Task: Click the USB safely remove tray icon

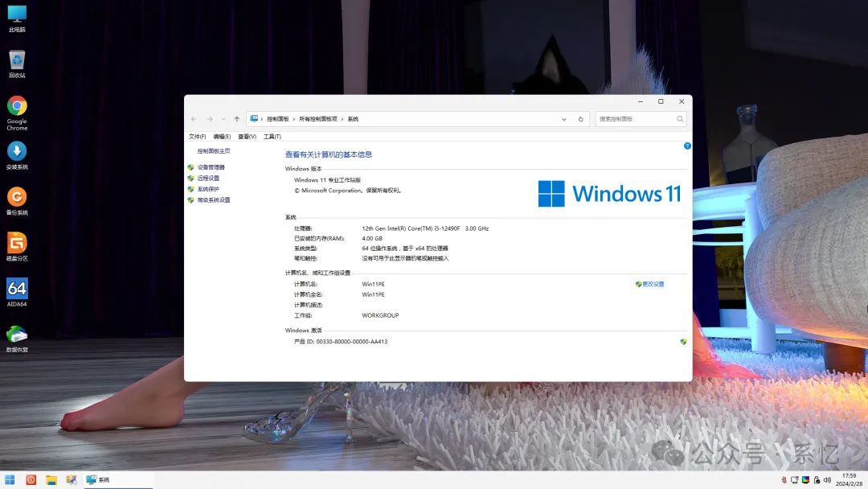Action: (x=817, y=480)
